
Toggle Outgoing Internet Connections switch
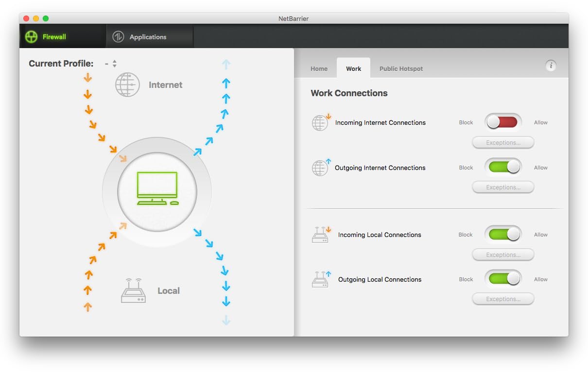503,168
